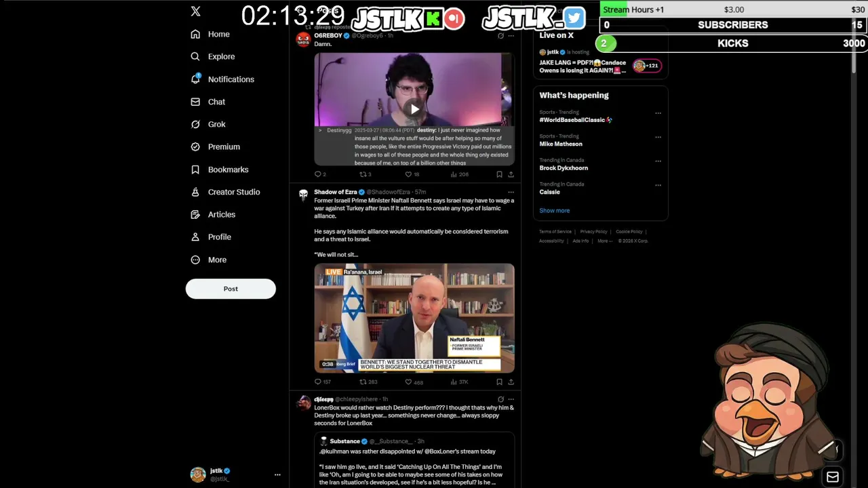
Task: Click the Articles sidebar icon
Action: [195, 214]
